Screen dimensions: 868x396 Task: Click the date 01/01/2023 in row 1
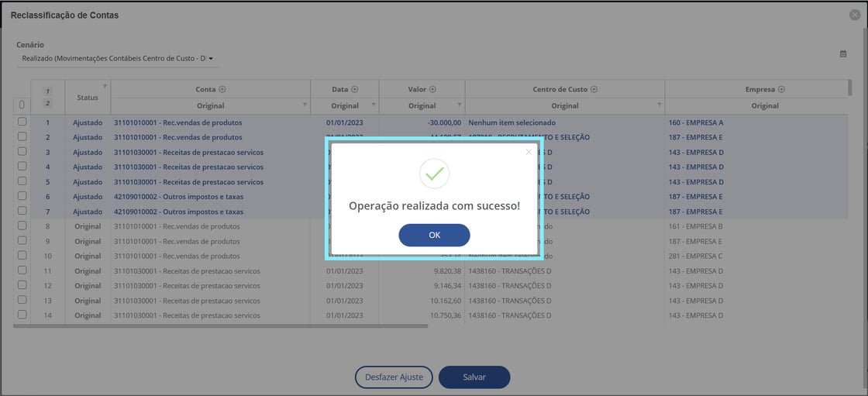[344, 122]
